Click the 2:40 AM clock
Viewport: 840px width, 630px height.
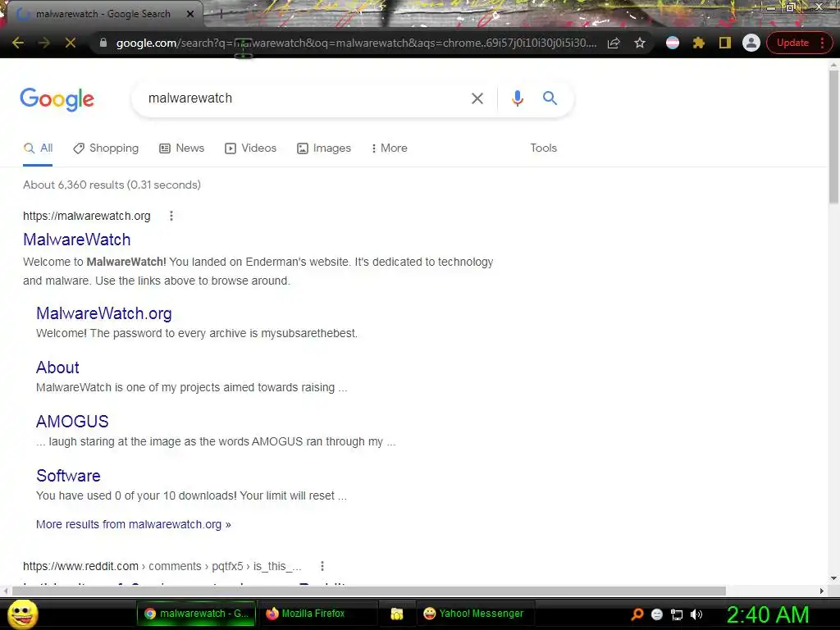click(768, 614)
